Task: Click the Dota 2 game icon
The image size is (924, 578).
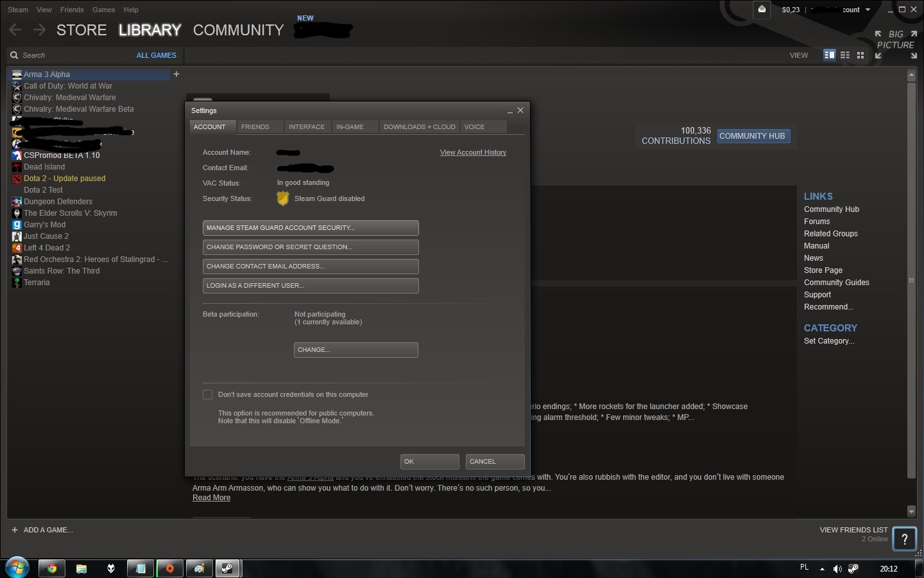Action: (17, 179)
